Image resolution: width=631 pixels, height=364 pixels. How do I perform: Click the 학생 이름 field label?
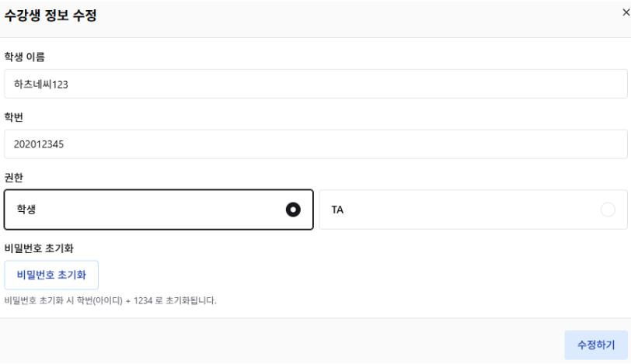pyautogui.click(x=25, y=57)
